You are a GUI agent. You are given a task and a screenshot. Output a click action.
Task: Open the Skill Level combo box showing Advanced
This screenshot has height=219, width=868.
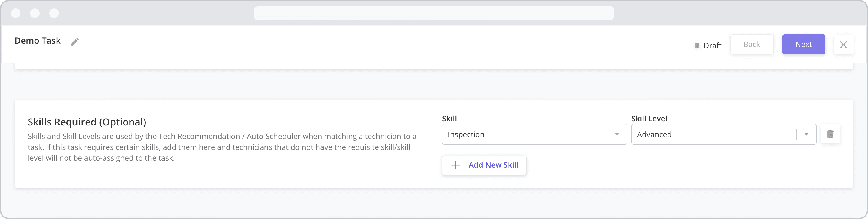coord(724,134)
